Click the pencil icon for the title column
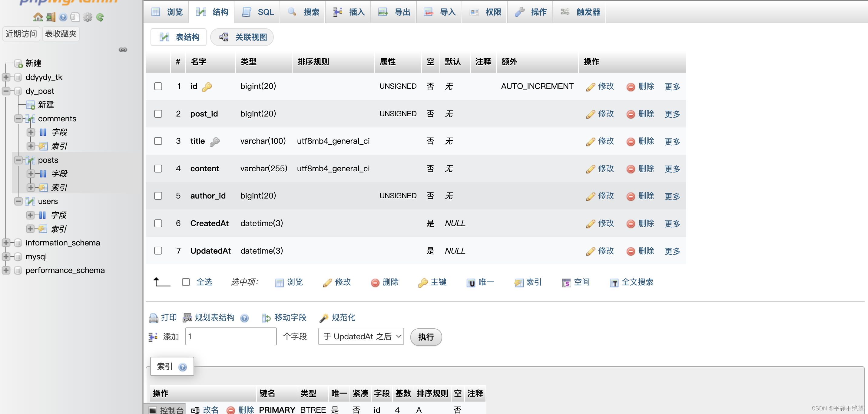This screenshot has height=414, width=868. (x=590, y=142)
